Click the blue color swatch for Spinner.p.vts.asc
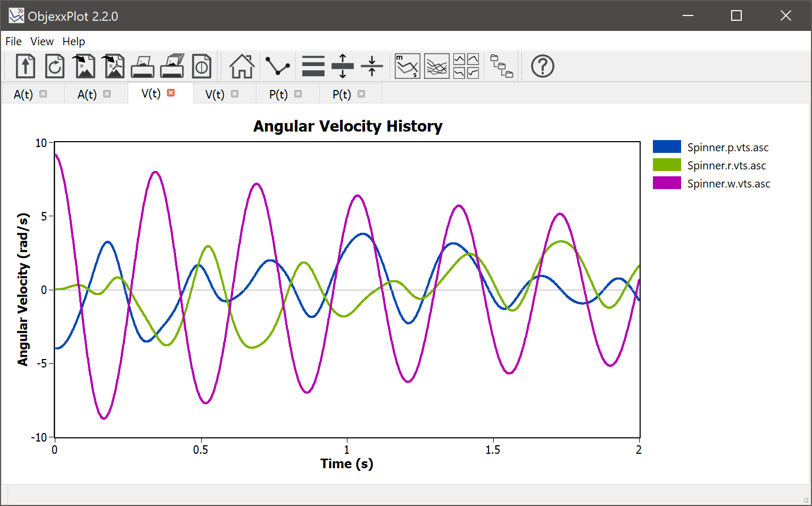The width and height of the screenshot is (812, 506). [x=666, y=146]
